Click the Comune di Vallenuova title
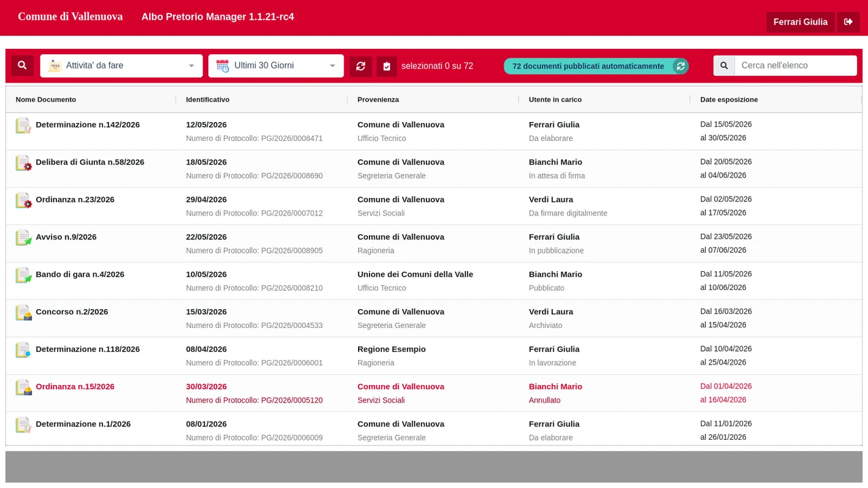This screenshot has width=868, height=488. [x=71, y=16]
